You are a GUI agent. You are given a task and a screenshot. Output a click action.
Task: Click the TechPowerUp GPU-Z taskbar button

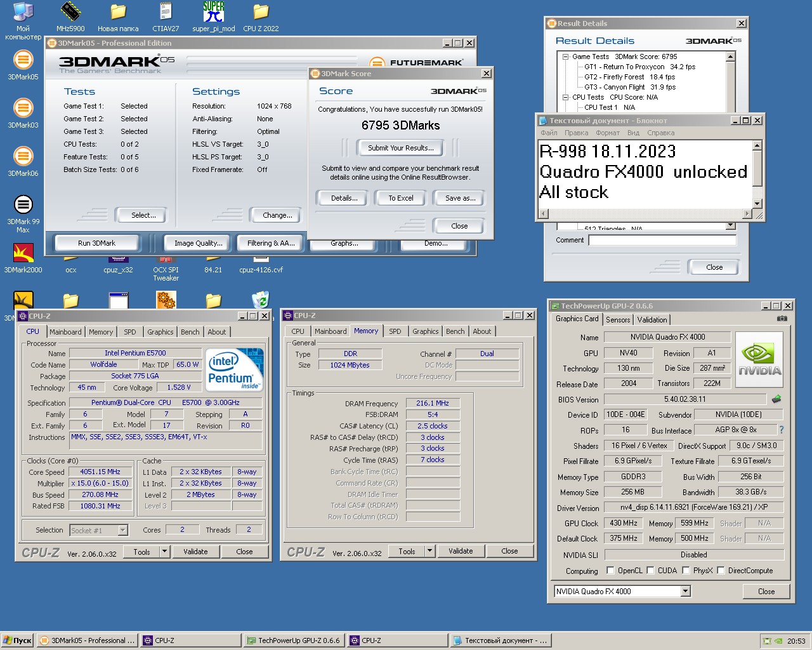coord(293,640)
